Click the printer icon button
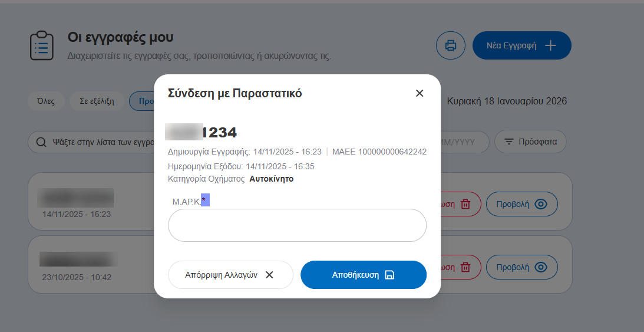The width and height of the screenshot is (644, 332). (x=451, y=45)
